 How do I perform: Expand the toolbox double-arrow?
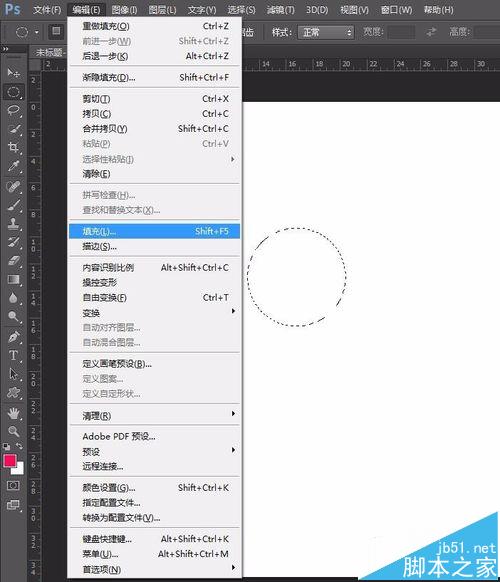click(x=5, y=48)
